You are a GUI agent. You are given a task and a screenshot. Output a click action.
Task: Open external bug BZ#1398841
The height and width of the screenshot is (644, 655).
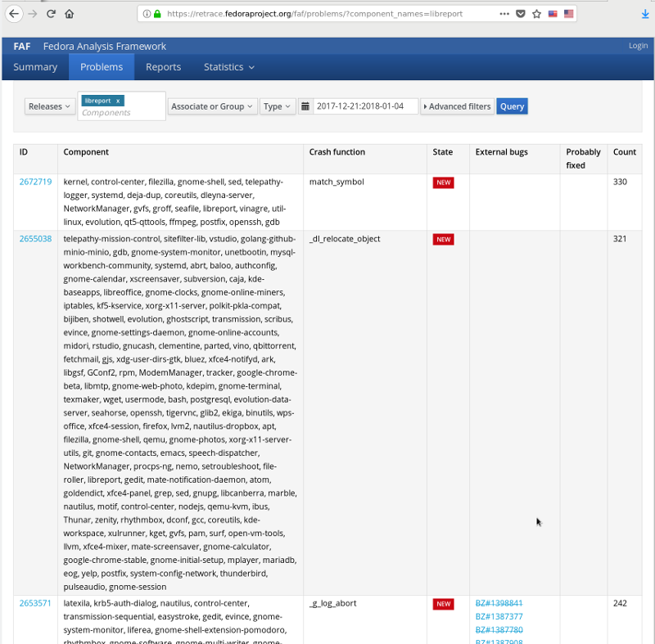coord(499,603)
